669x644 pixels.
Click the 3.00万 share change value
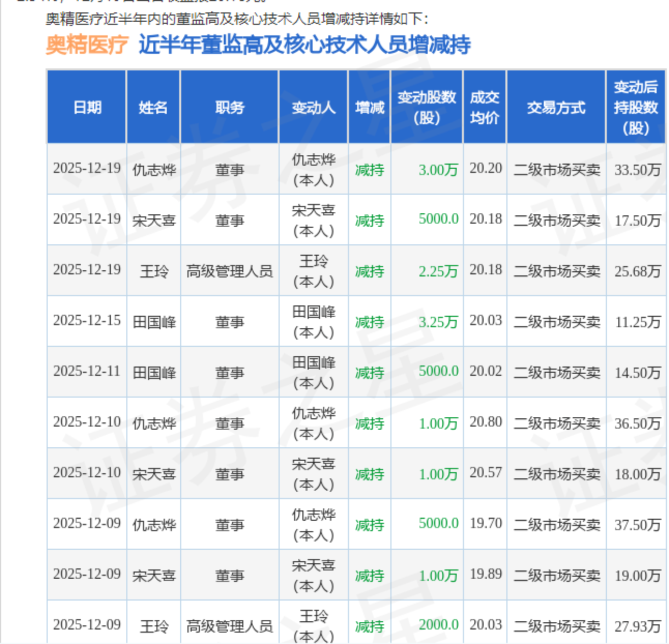(x=438, y=170)
